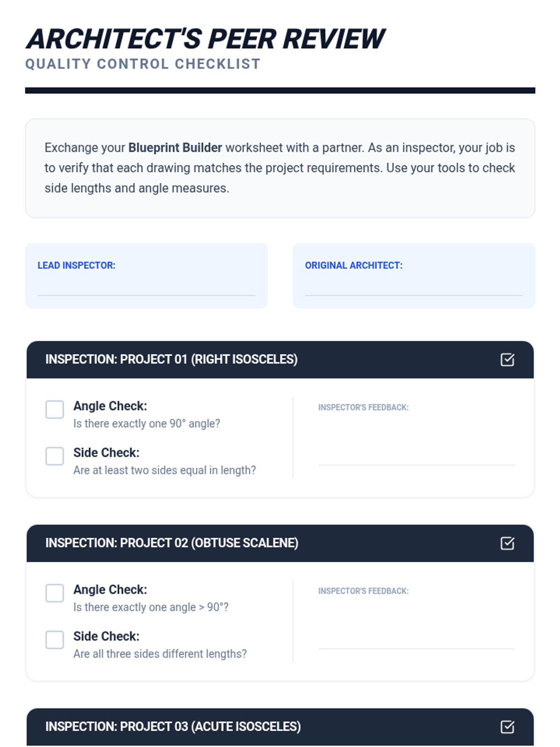Check Project 02 Side Check box

click(x=55, y=640)
